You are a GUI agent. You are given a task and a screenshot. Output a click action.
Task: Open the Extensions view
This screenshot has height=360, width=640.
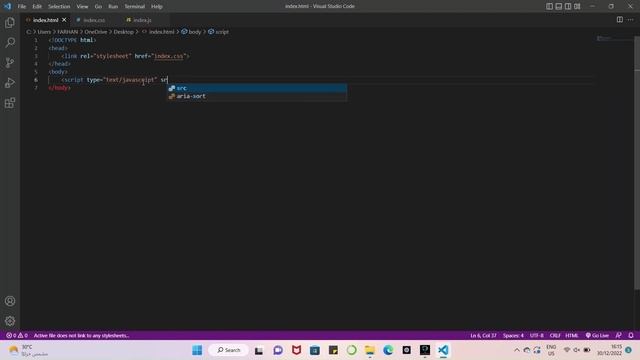(10, 103)
